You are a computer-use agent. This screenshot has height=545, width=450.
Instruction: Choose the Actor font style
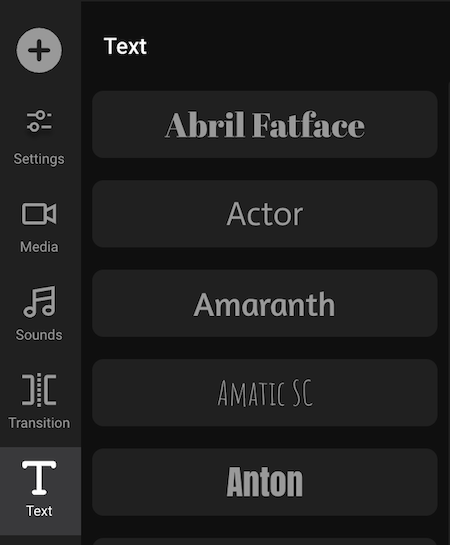(x=265, y=214)
